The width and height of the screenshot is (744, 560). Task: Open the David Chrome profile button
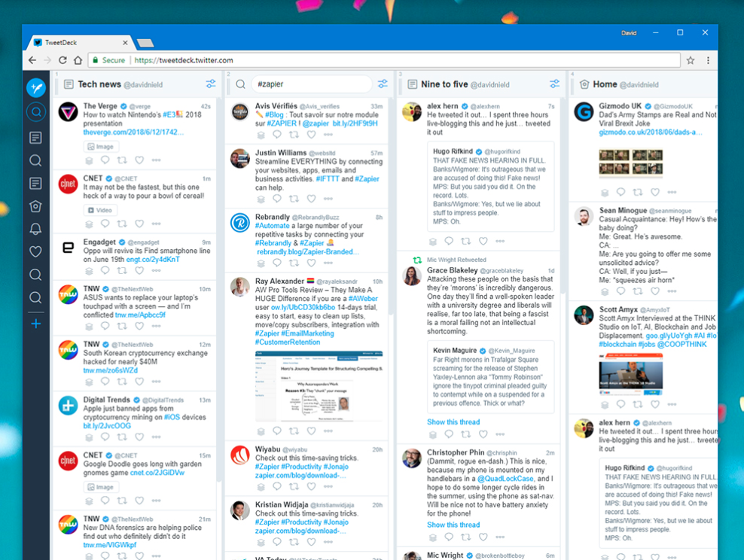(629, 32)
